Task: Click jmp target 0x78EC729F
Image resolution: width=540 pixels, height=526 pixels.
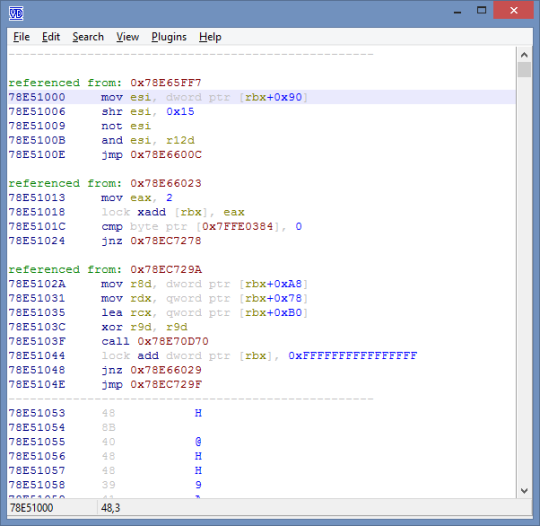Action: tap(166, 384)
